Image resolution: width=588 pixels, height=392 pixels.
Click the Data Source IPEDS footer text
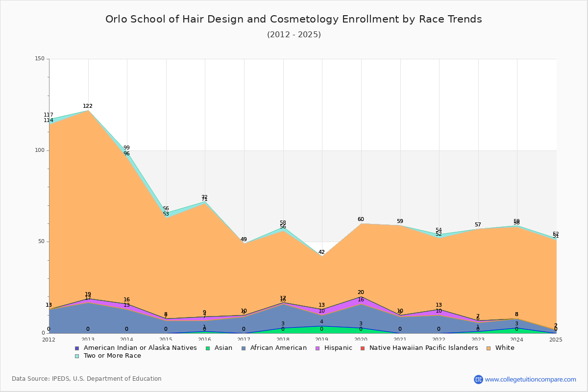coord(87,379)
